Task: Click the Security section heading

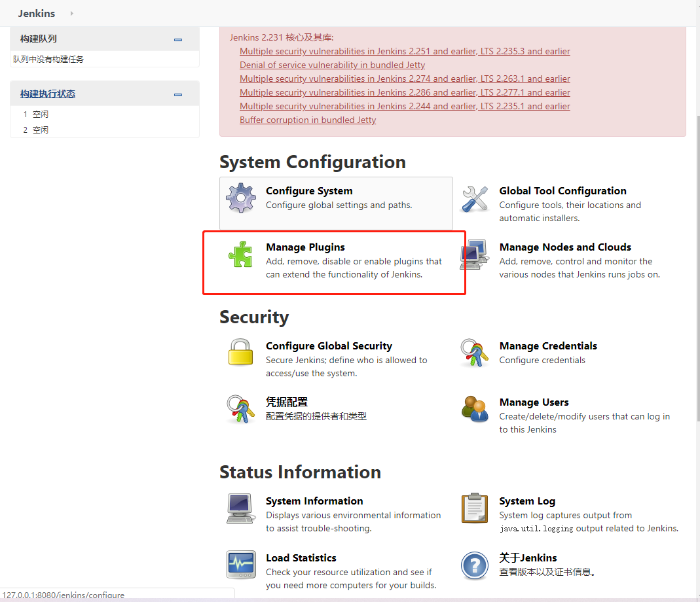Action: coord(254,317)
